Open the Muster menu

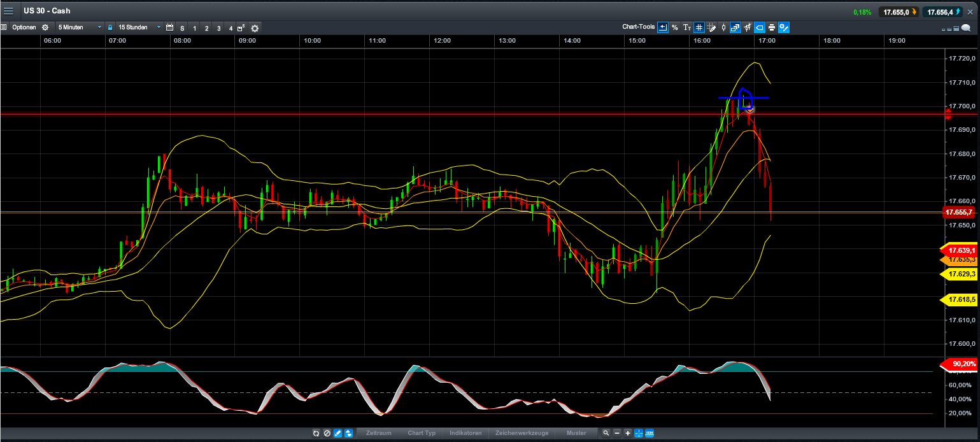[x=576, y=433]
